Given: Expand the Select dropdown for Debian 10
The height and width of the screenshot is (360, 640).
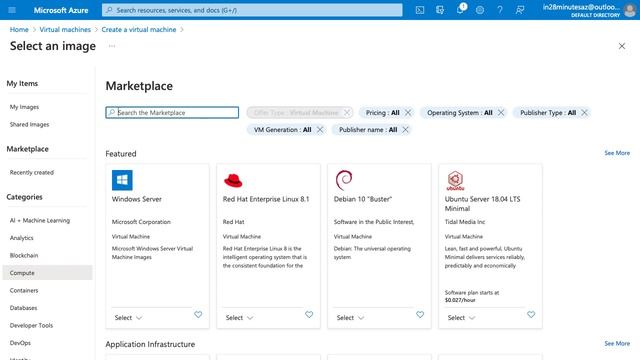Looking at the screenshot, I should (350, 318).
